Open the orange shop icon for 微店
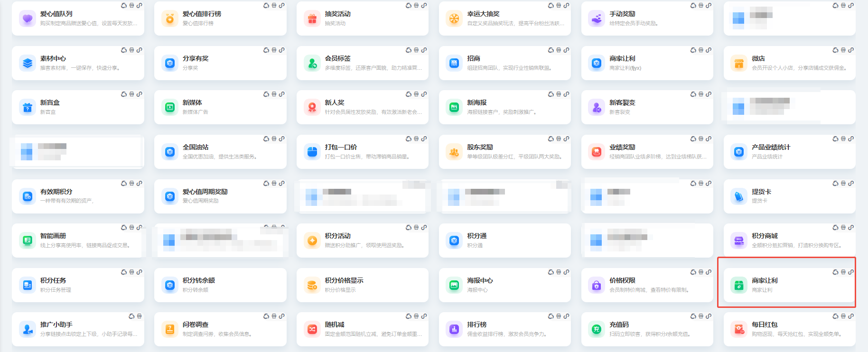 point(739,63)
